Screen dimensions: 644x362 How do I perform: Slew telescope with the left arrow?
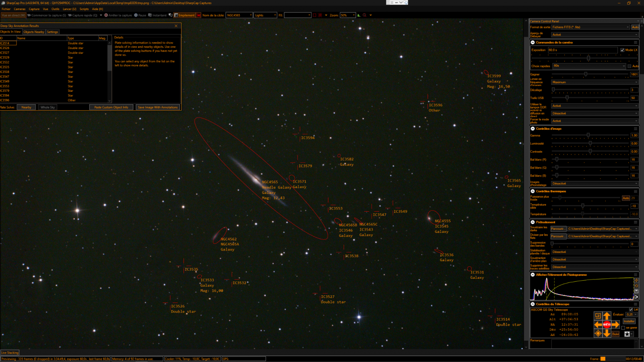[x=598, y=325]
